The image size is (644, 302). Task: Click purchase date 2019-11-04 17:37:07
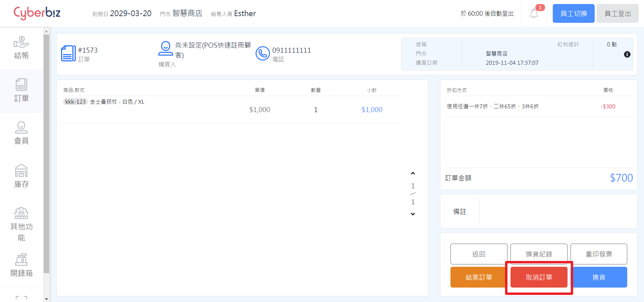tap(512, 63)
